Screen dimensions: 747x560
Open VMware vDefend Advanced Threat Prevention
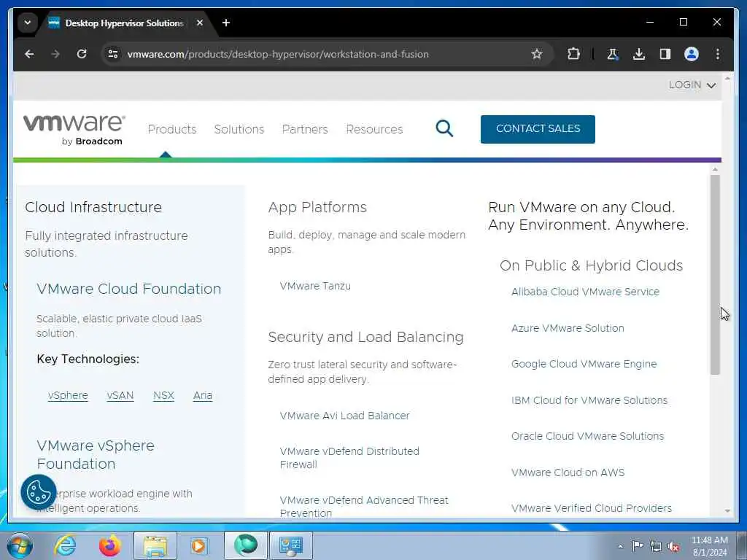[x=364, y=506]
